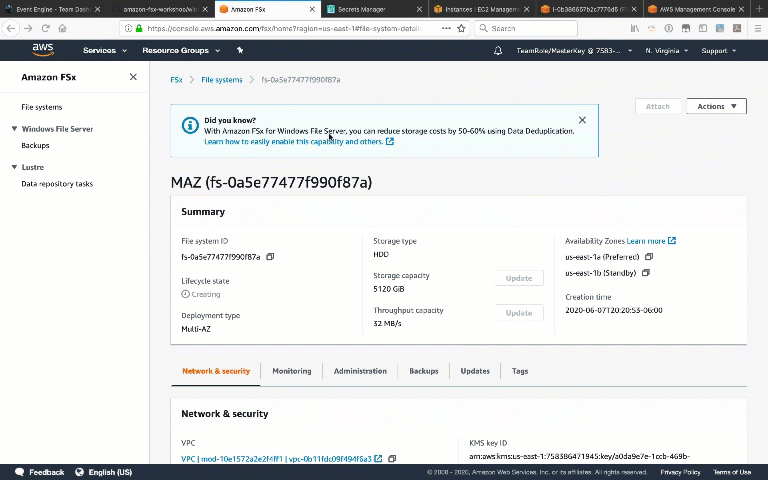The image size is (768, 480).
Task: Open the VPC mod-10e1572a2e2f4ff1 link
Action: click(x=276, y=459)
